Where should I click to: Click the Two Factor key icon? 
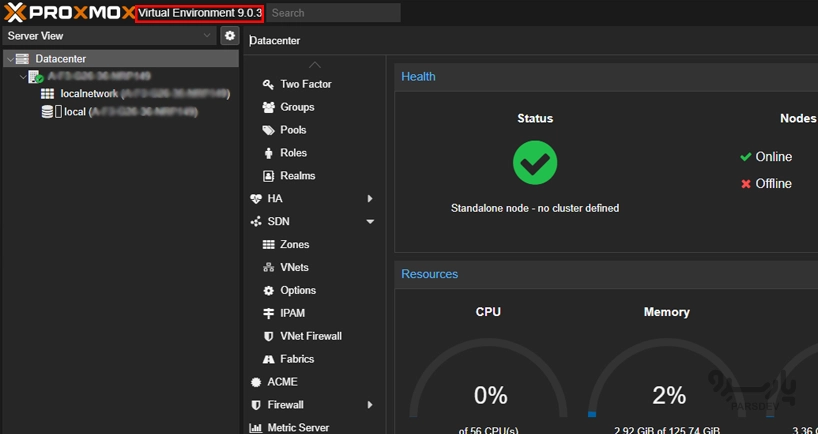pos(268,84)
